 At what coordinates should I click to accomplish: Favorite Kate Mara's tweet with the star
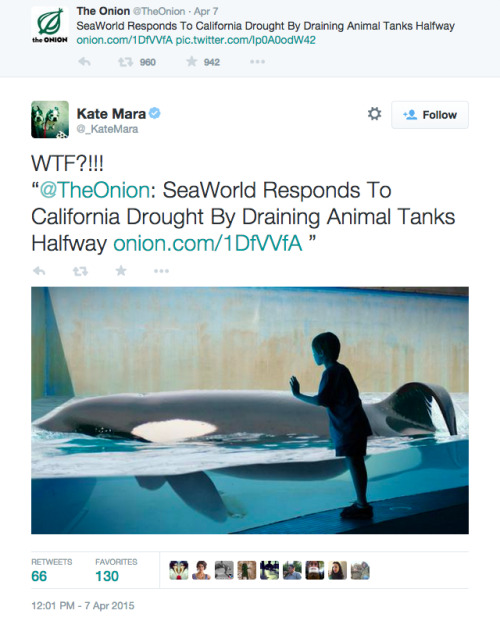121,271
